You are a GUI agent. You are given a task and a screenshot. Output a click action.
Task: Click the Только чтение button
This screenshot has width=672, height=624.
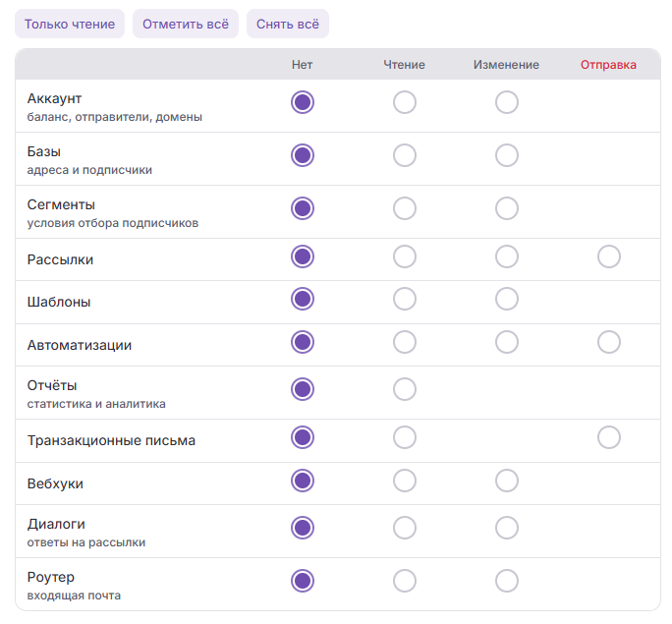(x=70, y=24)
